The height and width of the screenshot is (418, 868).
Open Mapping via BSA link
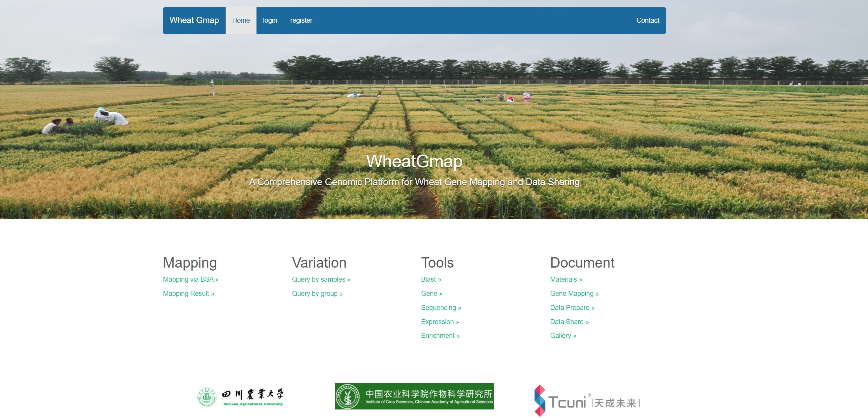[190, 279]
